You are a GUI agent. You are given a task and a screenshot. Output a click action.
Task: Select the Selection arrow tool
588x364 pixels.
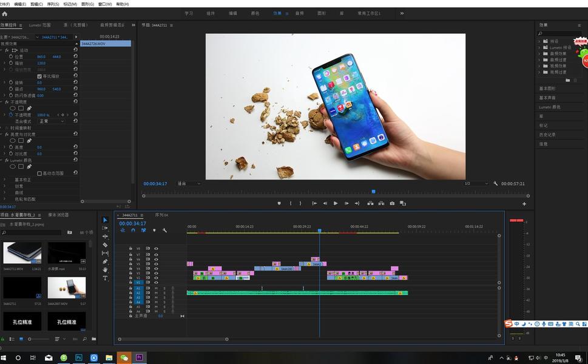pos(105,220)
